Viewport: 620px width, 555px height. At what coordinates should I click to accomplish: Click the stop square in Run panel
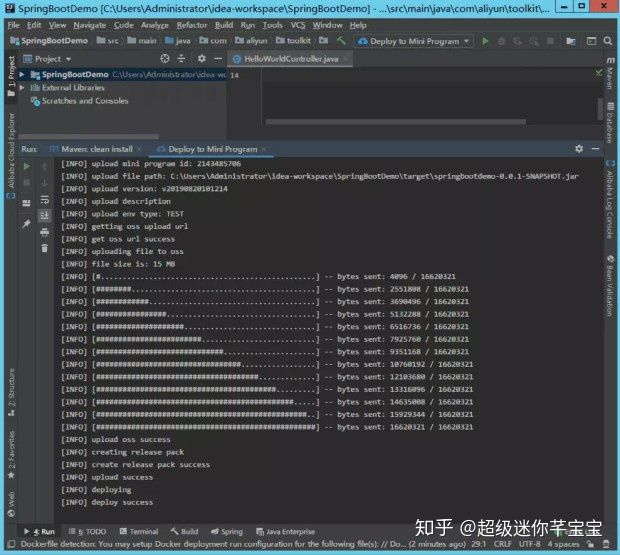pos(26,183)
